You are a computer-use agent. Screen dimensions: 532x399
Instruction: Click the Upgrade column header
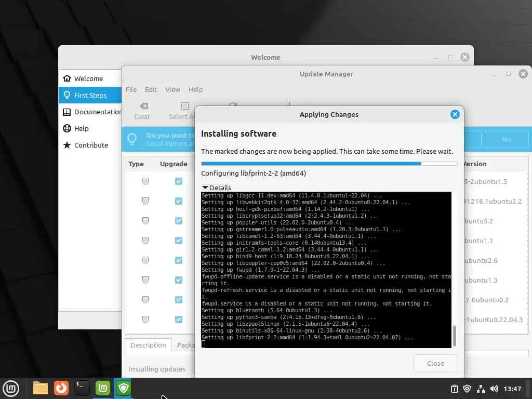pos(174,164)
